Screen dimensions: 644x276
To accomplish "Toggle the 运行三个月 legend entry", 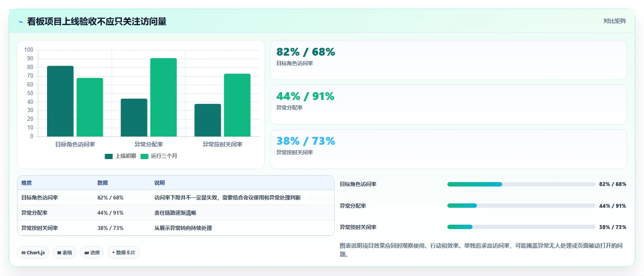I will pyautogui.click(x=159, y=156).
